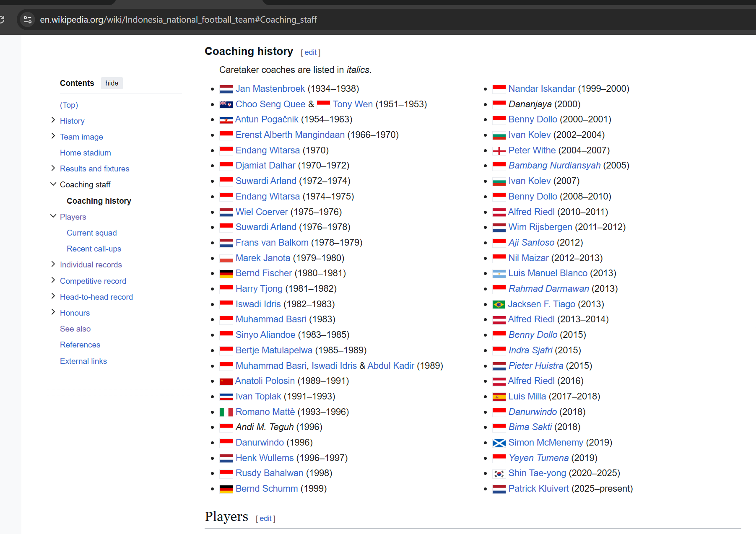
Task: Click the South Korea flag beside Shin Tae-yong
Action: click(499, 474)
